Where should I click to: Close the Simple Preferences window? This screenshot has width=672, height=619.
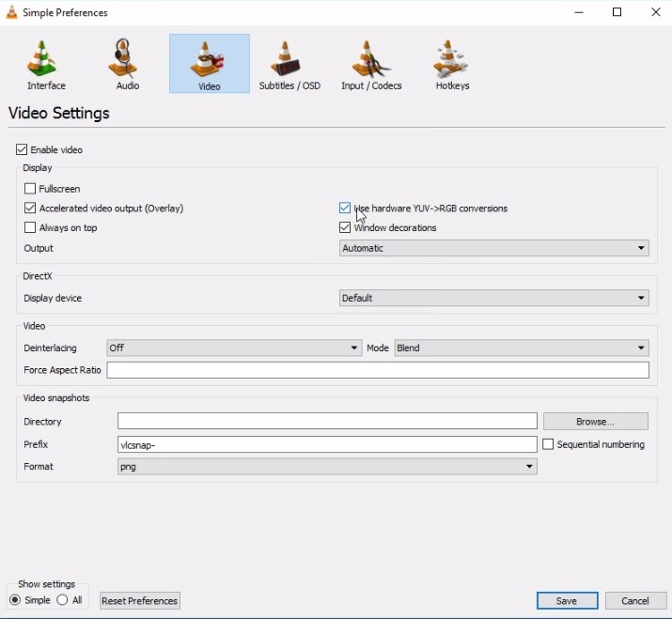click(x=656, y=12)
